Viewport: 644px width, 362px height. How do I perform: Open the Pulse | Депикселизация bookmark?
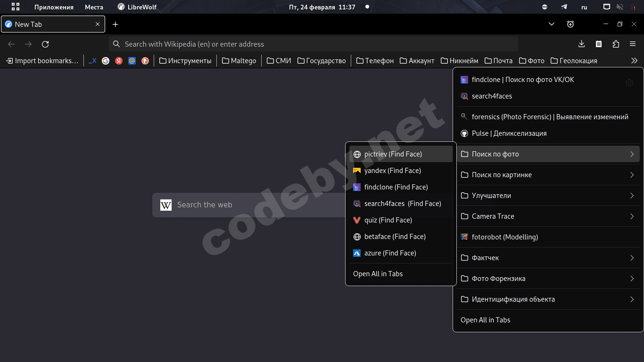click(x=548, y=133)
